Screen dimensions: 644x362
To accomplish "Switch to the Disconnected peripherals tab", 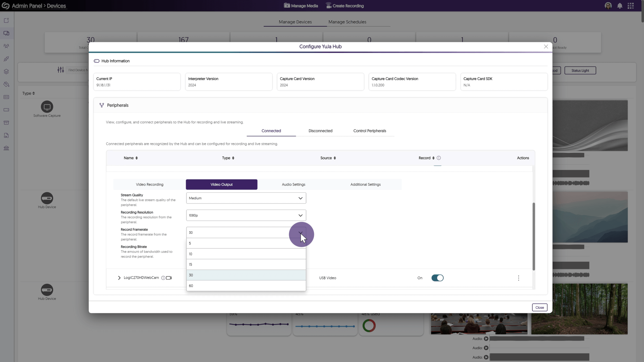I will pyautogui.click(x=320, y=131).
